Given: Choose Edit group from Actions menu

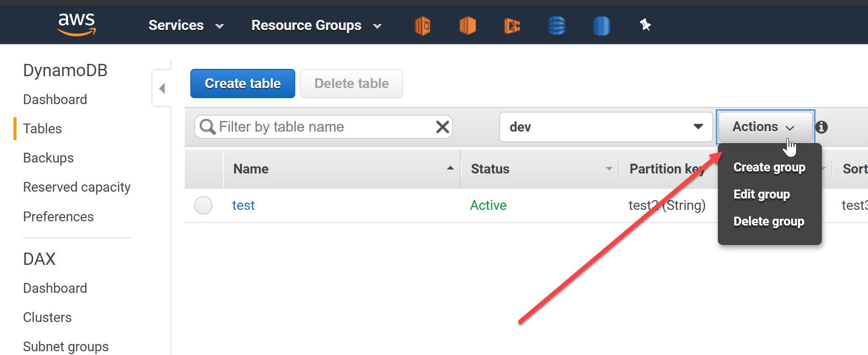Looking at the screenshot, I should [x=762, y=194].
